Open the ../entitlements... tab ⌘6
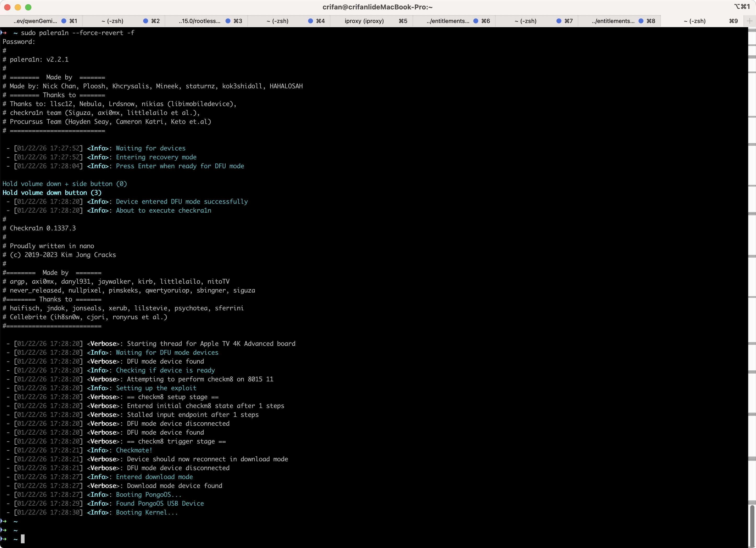This screenshot has width=756, height=548. (454, 21)
